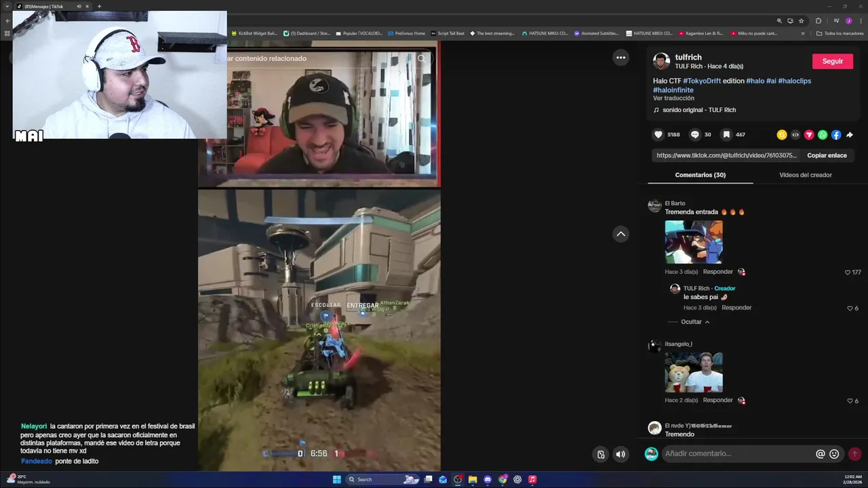Like itsangelo_l's comment heart

pos(850,401)
